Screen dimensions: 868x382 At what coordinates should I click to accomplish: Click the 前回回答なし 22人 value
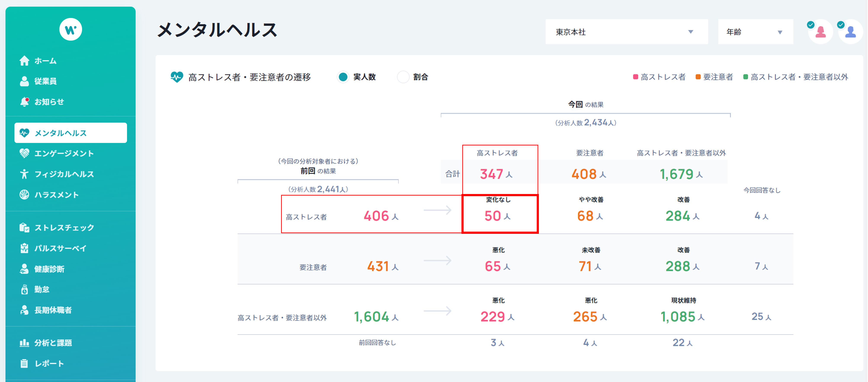click(x=683, y=343)
